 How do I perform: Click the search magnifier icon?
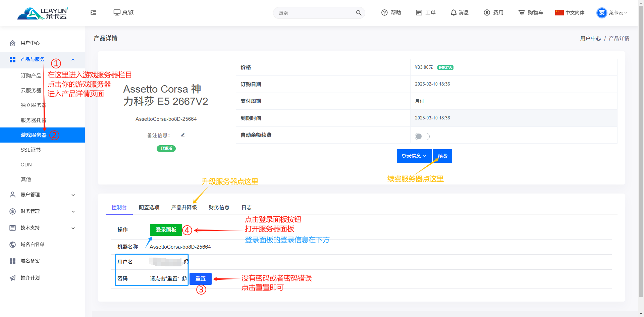[x=359, y=13]
